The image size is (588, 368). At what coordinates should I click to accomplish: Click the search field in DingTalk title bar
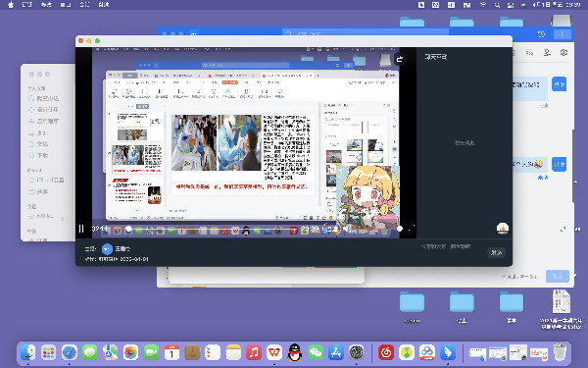(x=366, y=33)
